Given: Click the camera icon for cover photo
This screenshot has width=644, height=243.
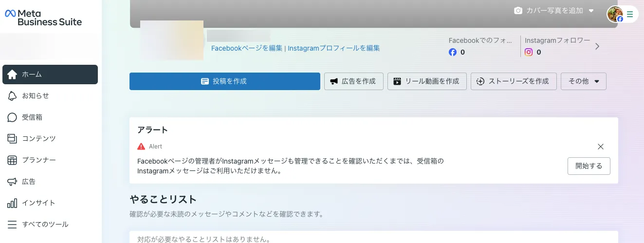Looking at the screenshot, I should (518, 10).
